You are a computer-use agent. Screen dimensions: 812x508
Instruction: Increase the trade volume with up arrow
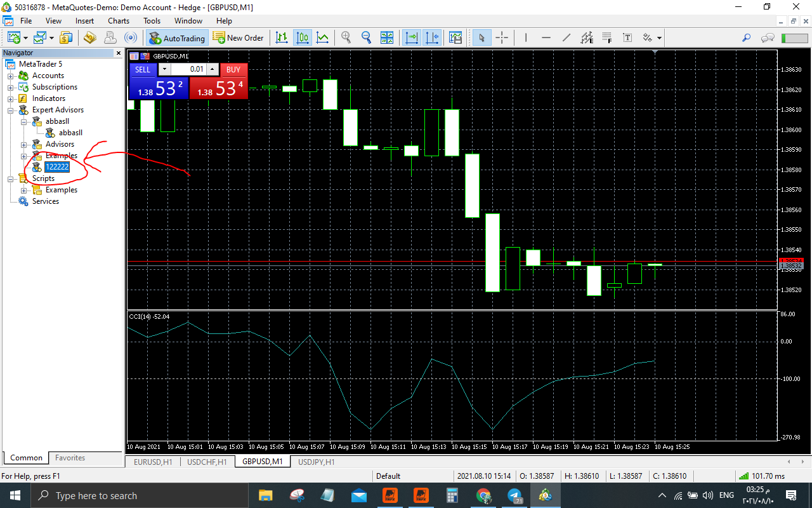[213, 70]
